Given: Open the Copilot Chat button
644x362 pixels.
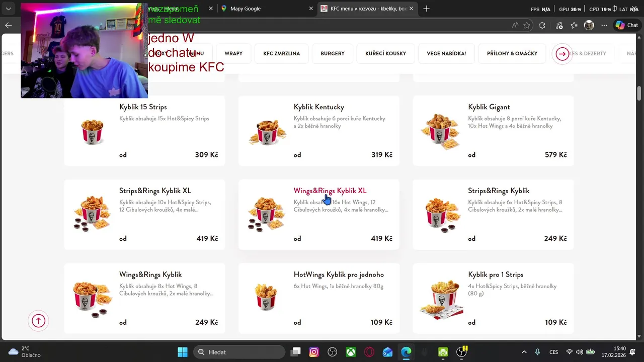Looking at the screenshot, I should 627,25.
